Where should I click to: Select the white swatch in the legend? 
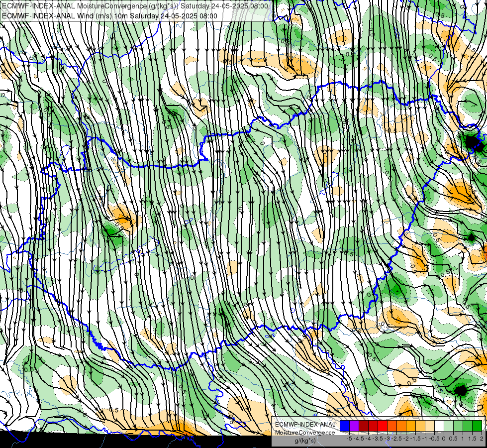439,426
